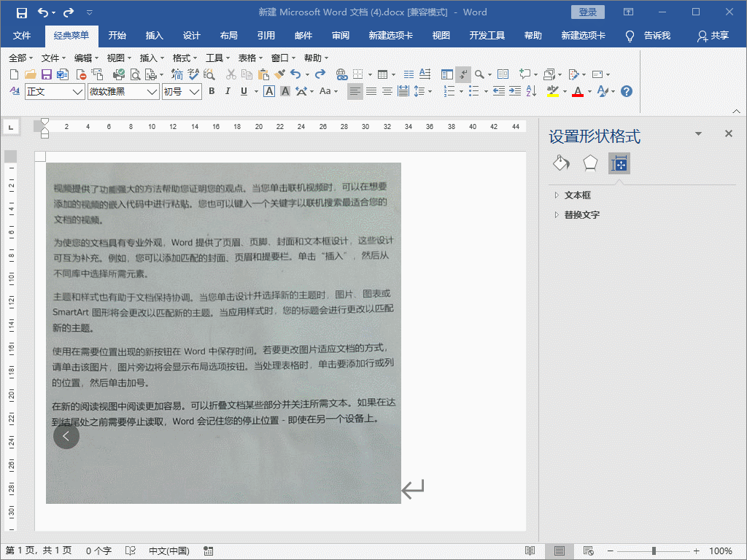The image size is (747, 560).
Task: Click the Read Mode book icon in toolbar
Action: tap(503, 74)
